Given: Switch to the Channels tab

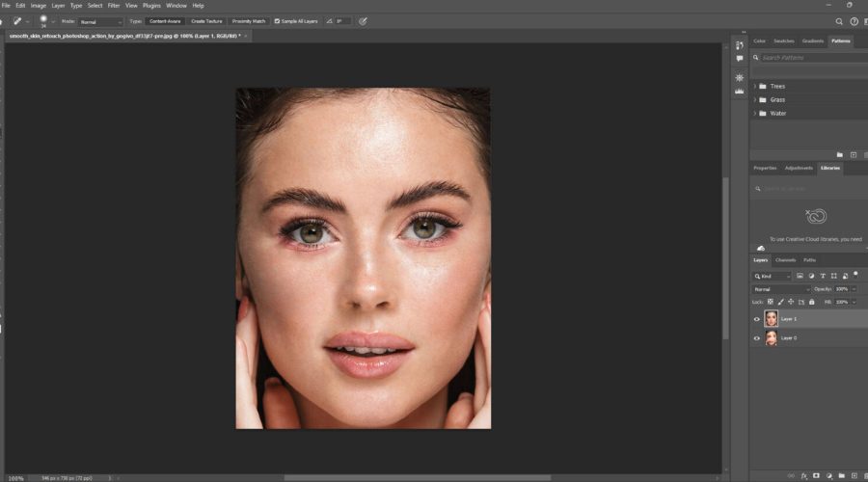Looking at the screenshot, I should click(785, 260).
